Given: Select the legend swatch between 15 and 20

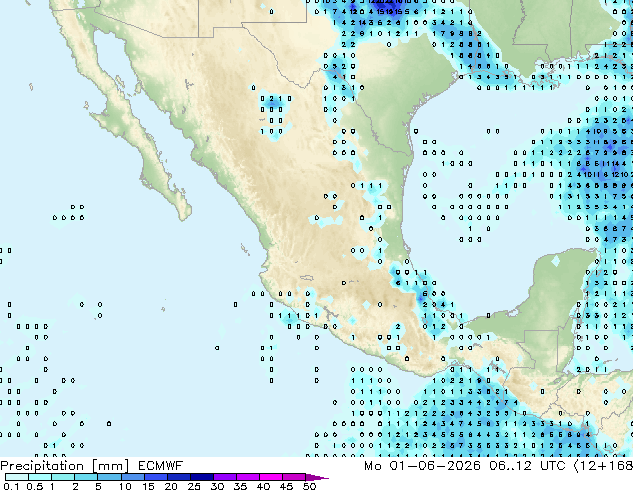Looking at the screenshot, I should tap(156, 477).
